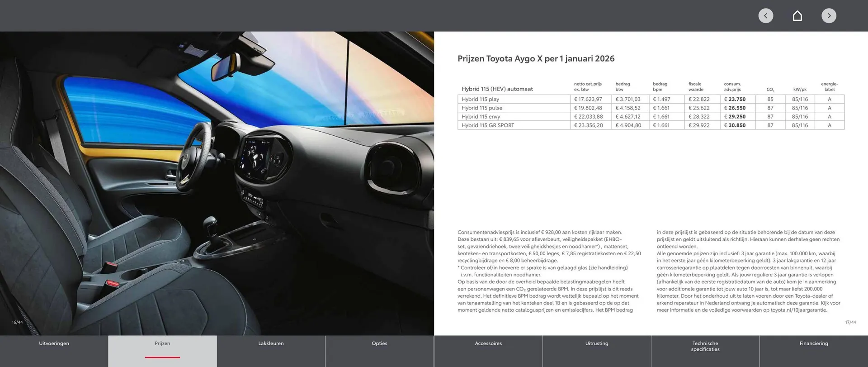Click the kW/pk column header
The width and height of the screenshot is (868, 367).
point(800,90)
